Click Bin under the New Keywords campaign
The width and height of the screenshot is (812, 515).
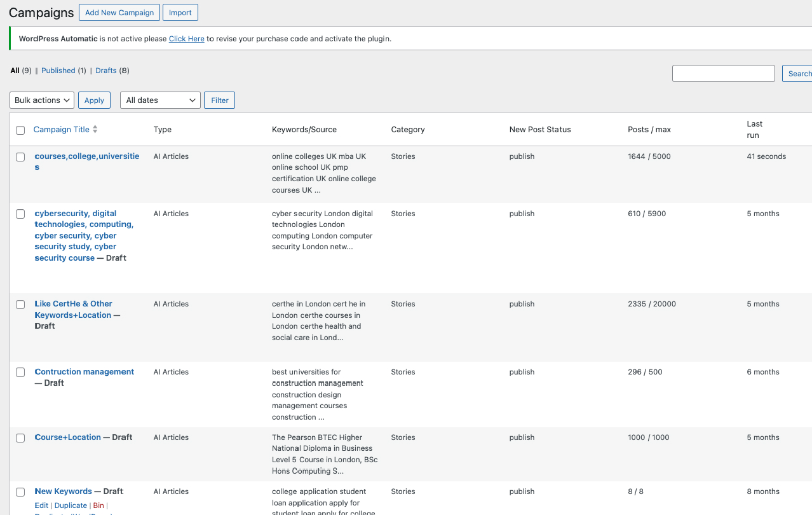98,505
